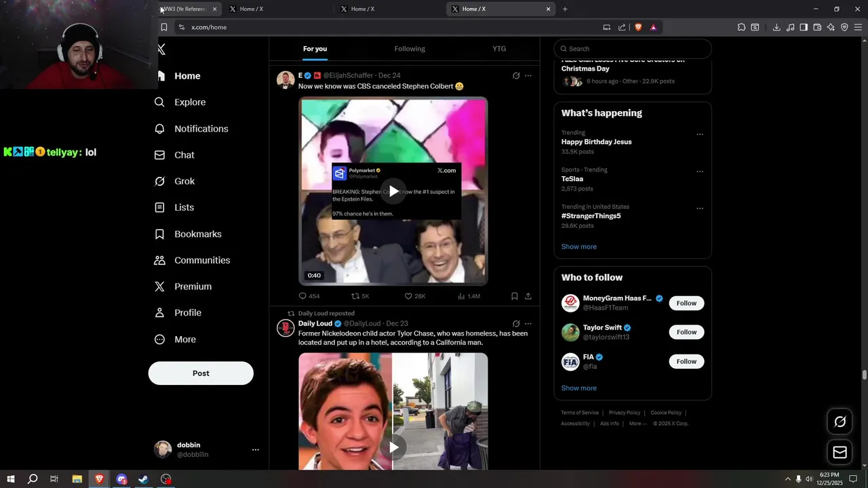Click Show more under Who to follow
This screenshot has width=868, height=488.
pyautogui.click(x=579, y=388)
